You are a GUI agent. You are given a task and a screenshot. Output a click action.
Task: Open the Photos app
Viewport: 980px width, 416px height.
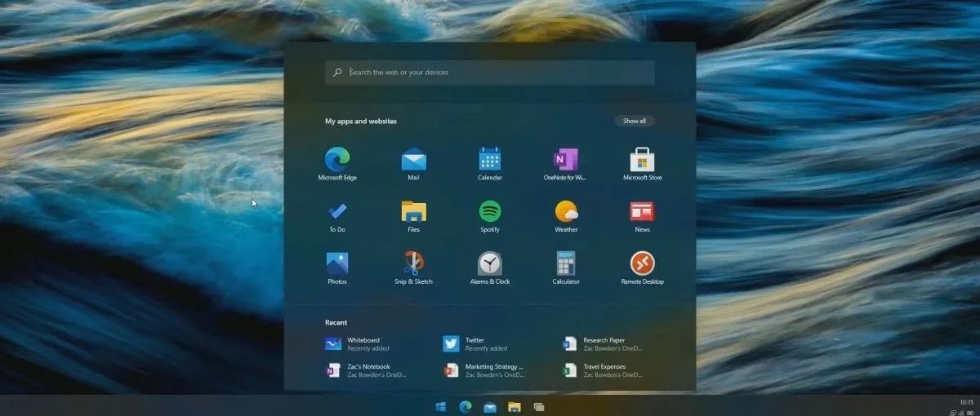coord(337,268)
